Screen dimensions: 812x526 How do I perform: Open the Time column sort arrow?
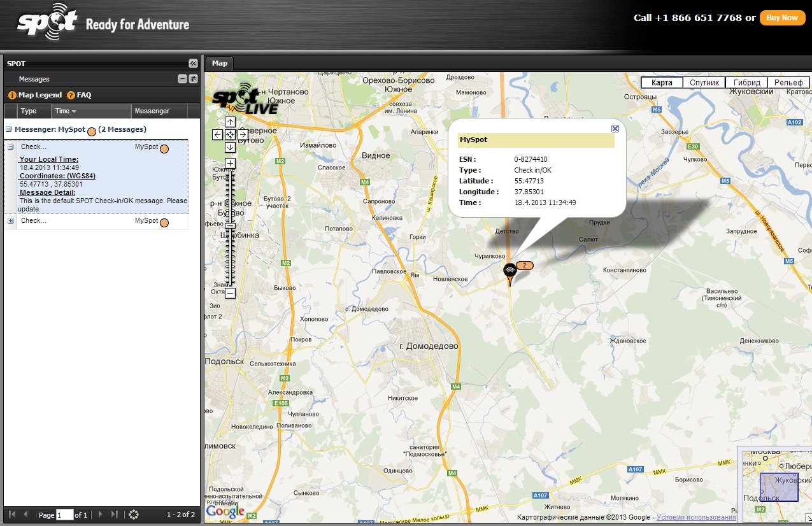tap(73, 111)
